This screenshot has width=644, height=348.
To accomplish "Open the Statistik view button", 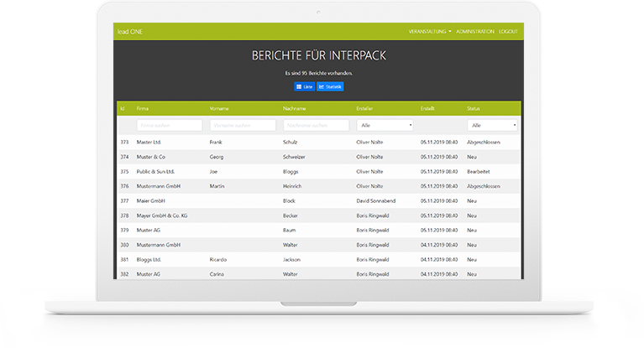I will [330, 86].
